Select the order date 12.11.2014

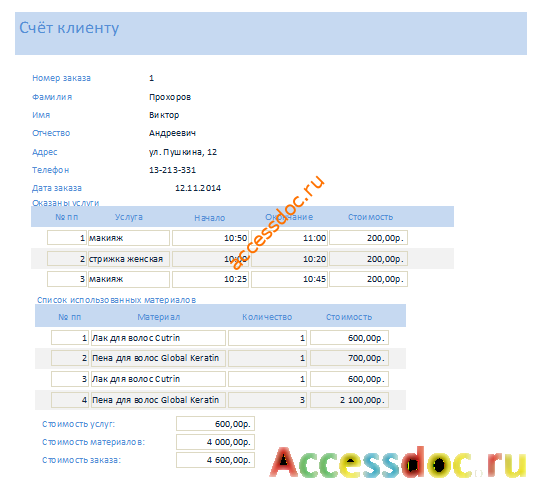coord(198,188)
